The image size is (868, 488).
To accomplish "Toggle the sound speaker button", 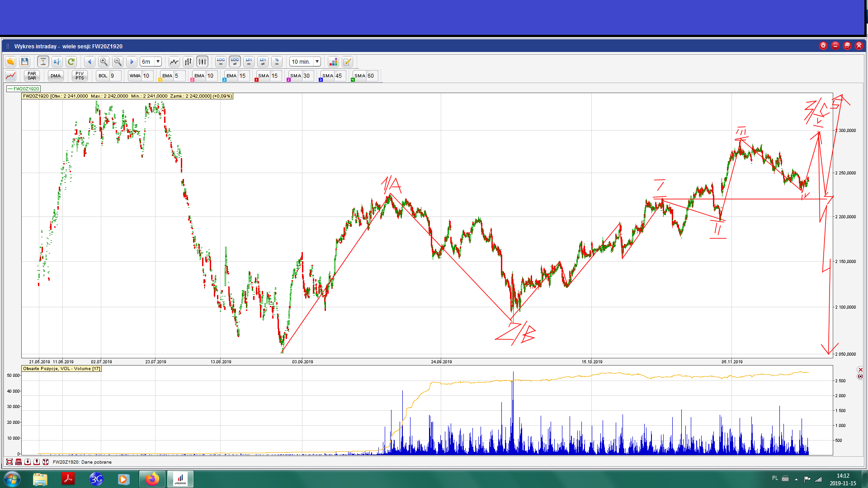I will click(57, 61).
